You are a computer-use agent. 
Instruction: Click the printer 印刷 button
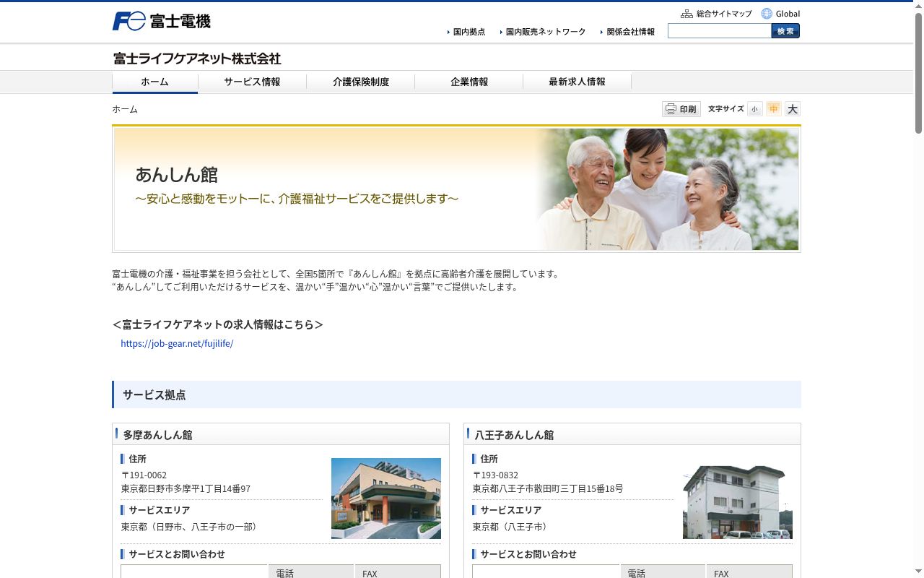[x=681, y=109]
